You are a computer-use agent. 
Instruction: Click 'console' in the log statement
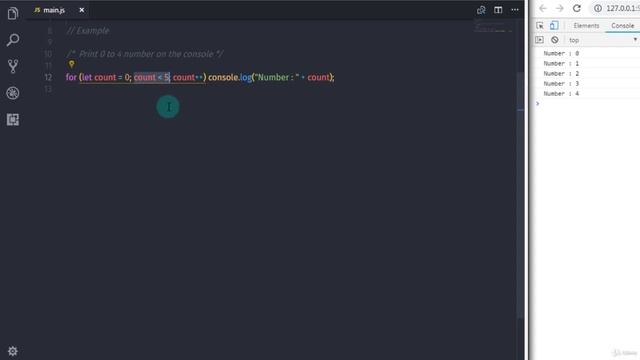coord(223,77)
